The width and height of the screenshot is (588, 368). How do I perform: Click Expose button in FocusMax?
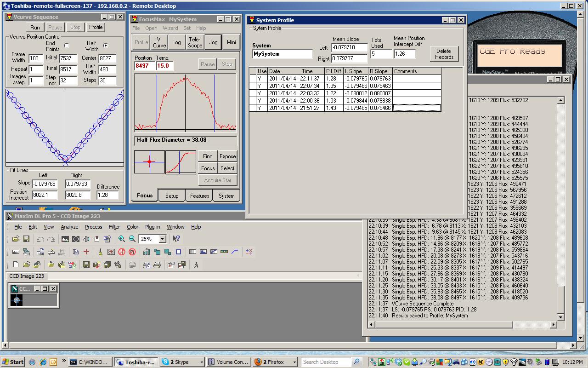227,156
